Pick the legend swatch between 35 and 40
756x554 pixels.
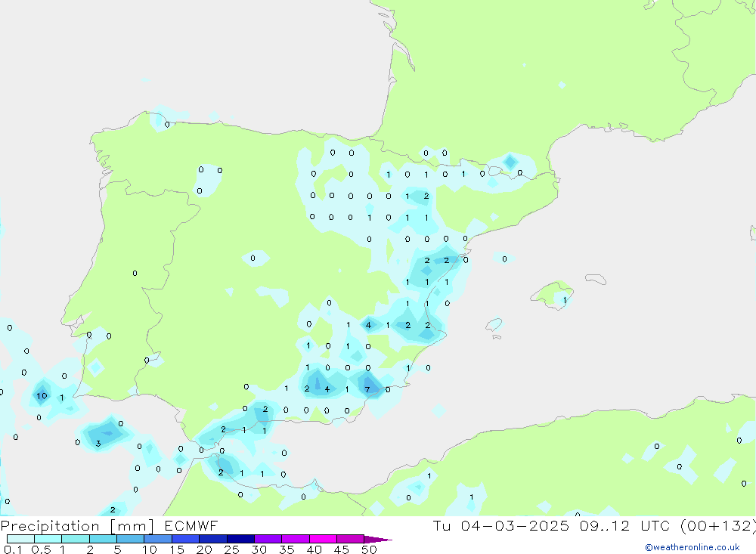(x=296, y=539)
